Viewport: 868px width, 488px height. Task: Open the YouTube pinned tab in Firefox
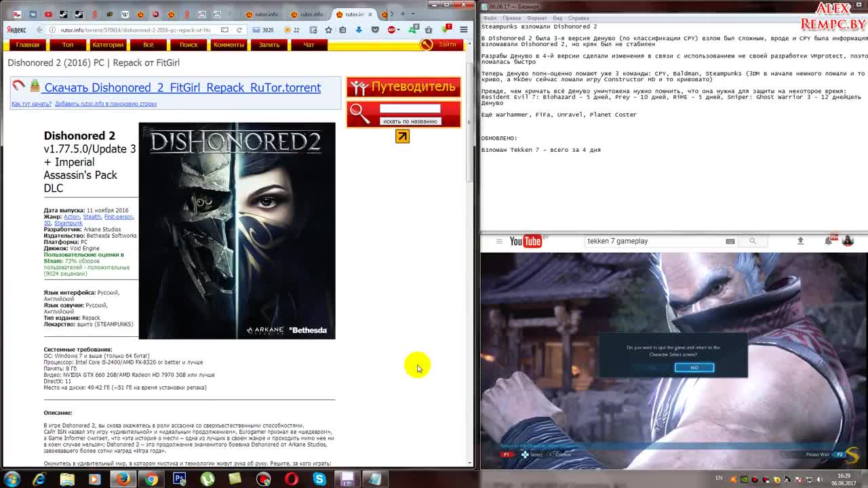(48, 14)
